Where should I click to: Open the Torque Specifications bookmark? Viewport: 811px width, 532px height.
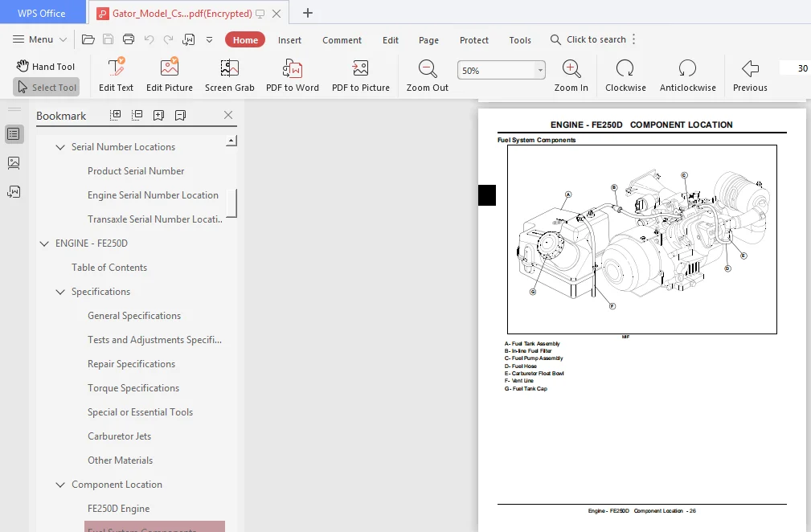pos(133,388)
